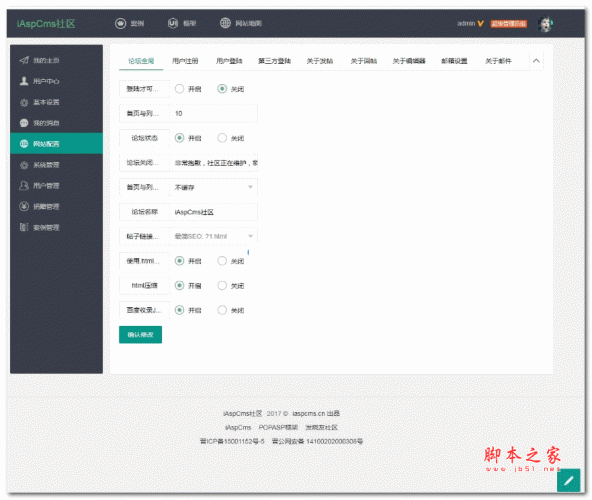Switch to the 用户注册 tab
This screenshot has width=592, height=500.
point(185,61)
